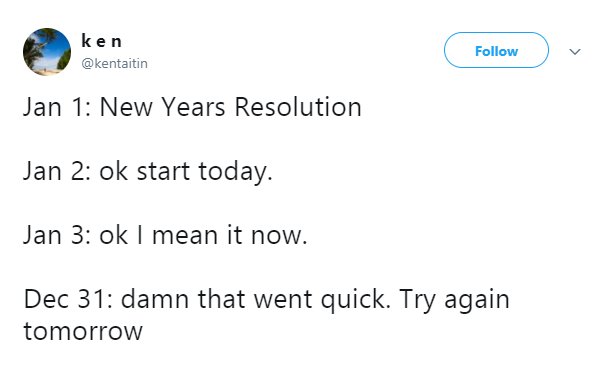Click the word "now." in the tweet
The width and height of the screenshot is (594, 374).
(x=279, y=236)
